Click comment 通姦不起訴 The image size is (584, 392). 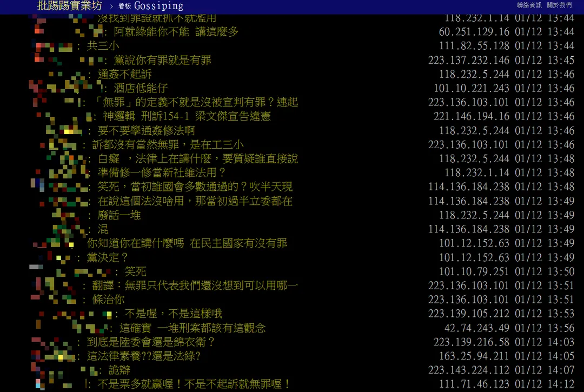pyautogui.click(x=125, y=75)
